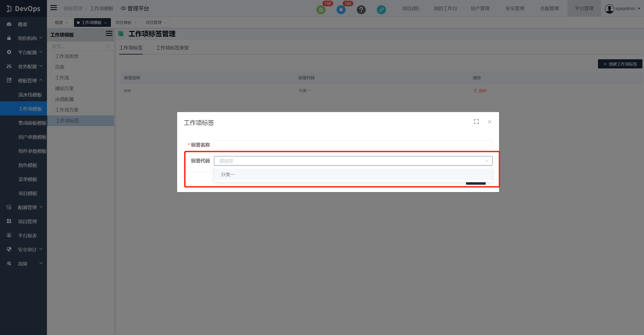Expand dialog to fullscreen icon
Viewport: 644px width, 335px height.
click(476, 122)
